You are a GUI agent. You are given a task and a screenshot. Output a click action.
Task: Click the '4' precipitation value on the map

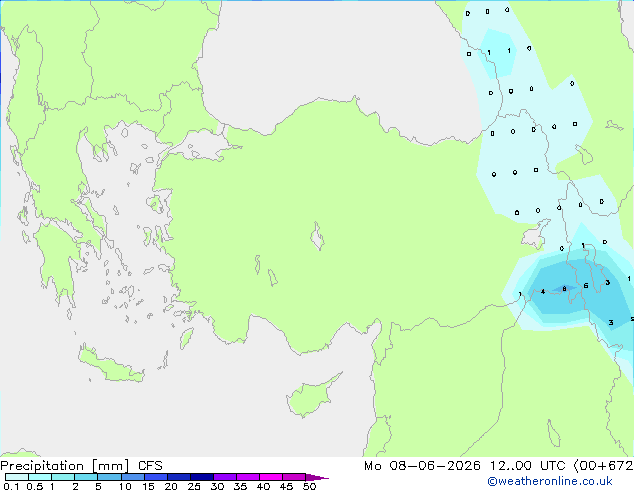pos(543,291)
